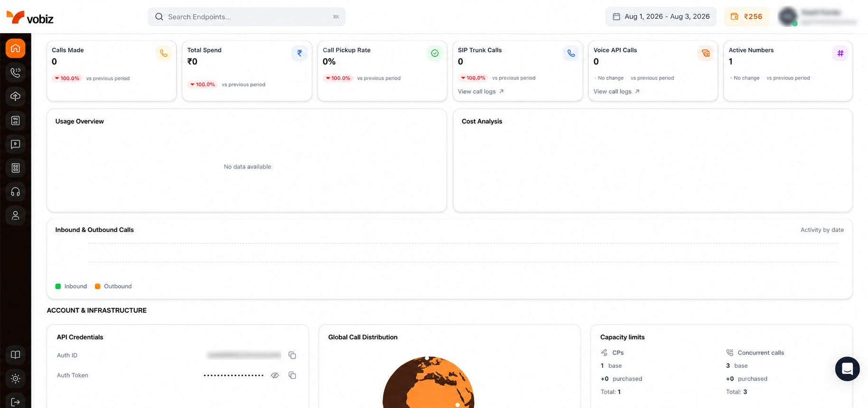
Task: Open the user account sidebar icon
Action: (x=16, y=215)
